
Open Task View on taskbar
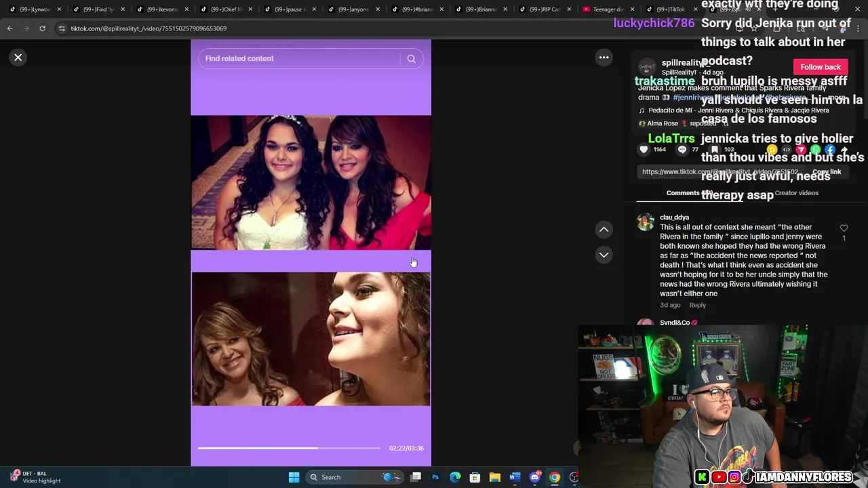(416, 477)
